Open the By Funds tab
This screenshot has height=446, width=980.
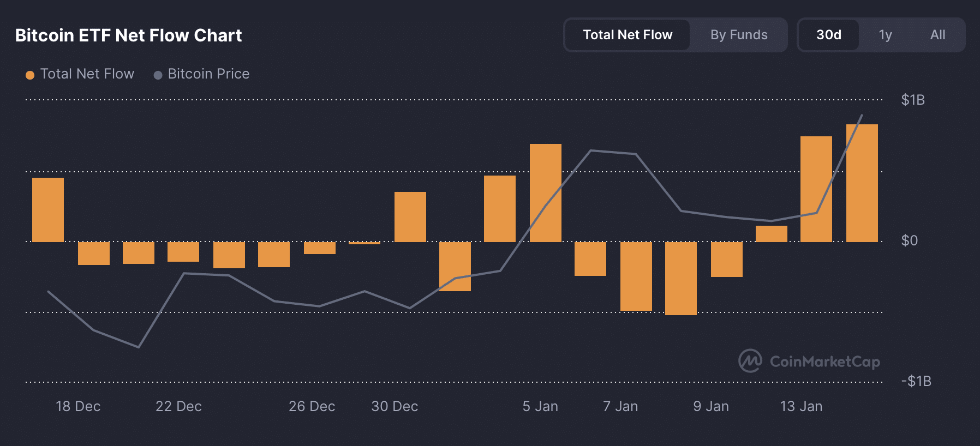click(739, 35)
